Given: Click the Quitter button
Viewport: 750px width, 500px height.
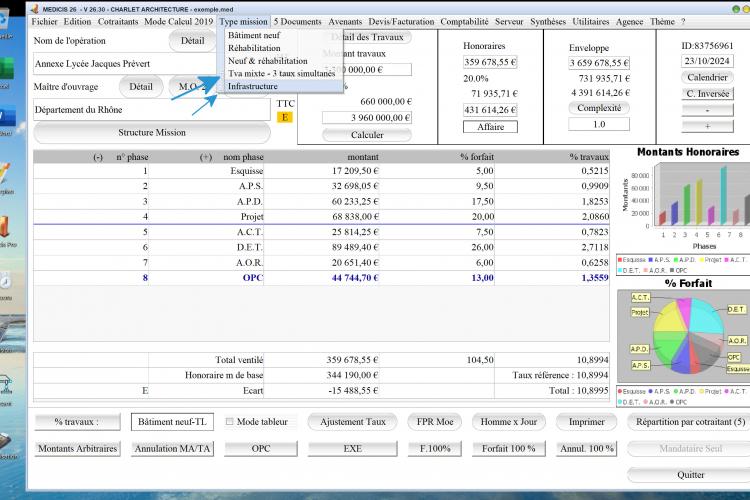Looking at the screenshot, I should pyautogui.click(x=690, y=475).
